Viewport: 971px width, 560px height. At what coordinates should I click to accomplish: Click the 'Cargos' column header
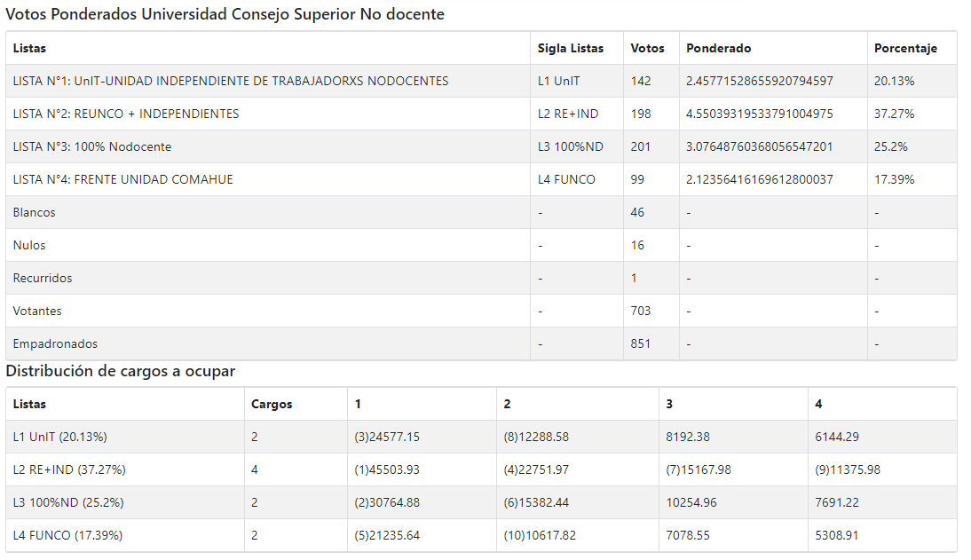[x=272, y=404]
